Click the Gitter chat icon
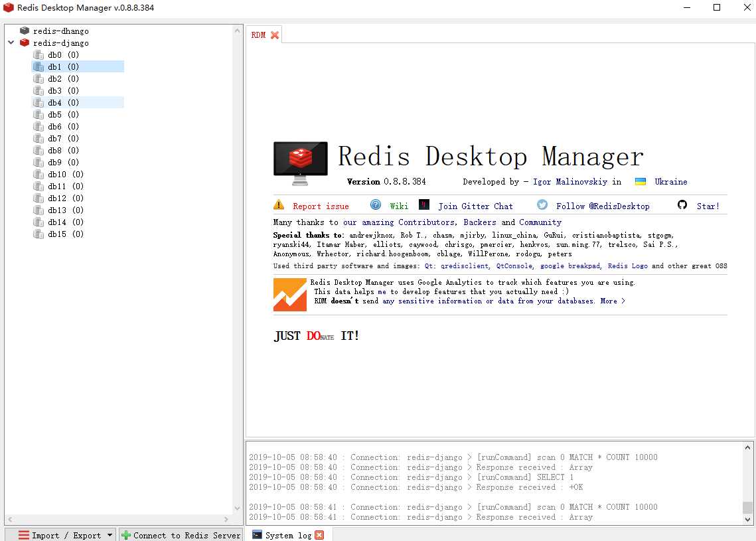 pos(424,204)
